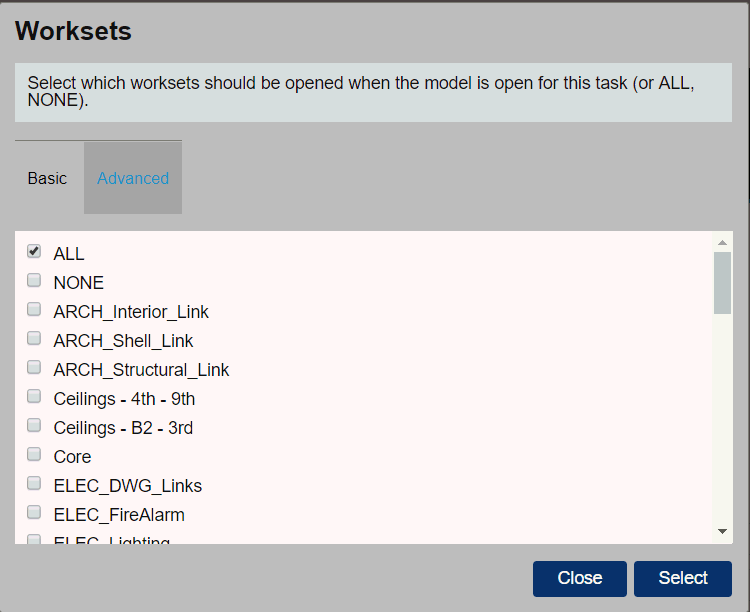The width and height of the screenshot is (750, 612).
Task: Click the Select button
Action: coord(683,579)
